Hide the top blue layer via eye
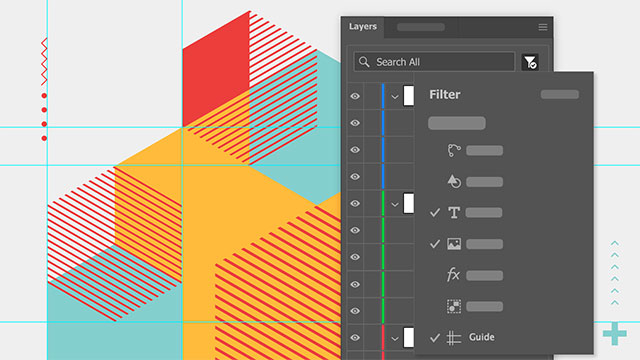Screen dimensions: 640x360 tap(355, 96)
